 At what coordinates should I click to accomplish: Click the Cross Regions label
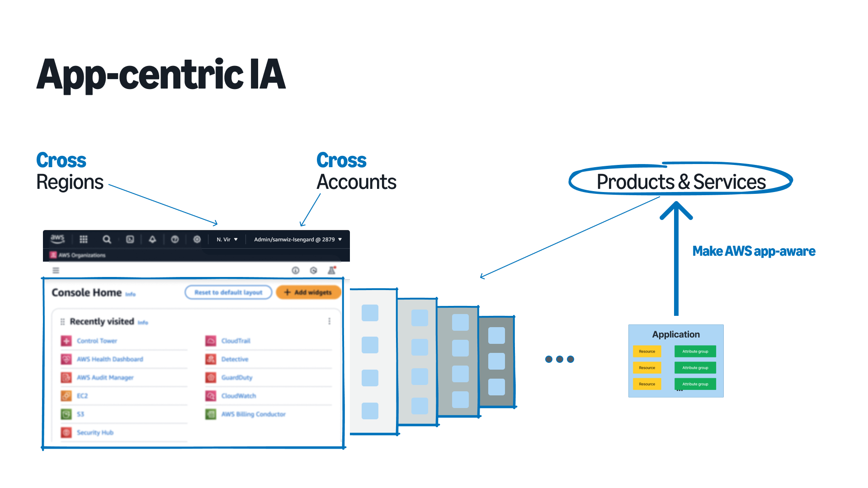point(70,171)
